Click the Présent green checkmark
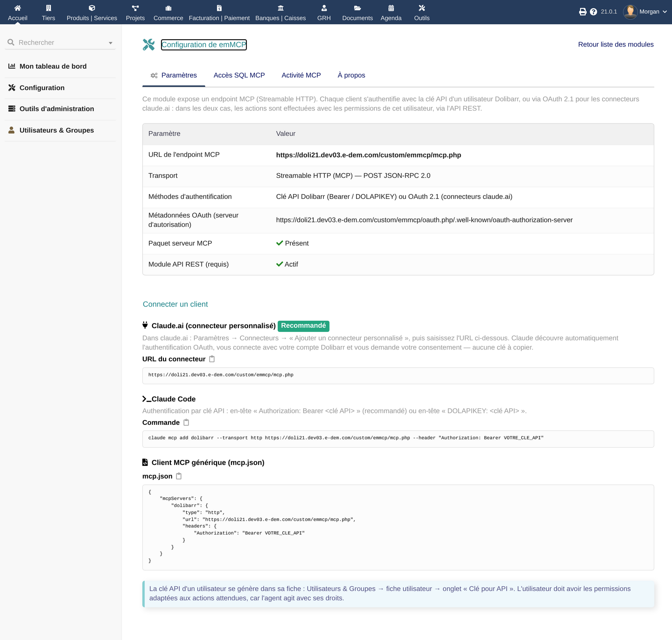This screenshot has width=672, height=640. tap(280, 243)
